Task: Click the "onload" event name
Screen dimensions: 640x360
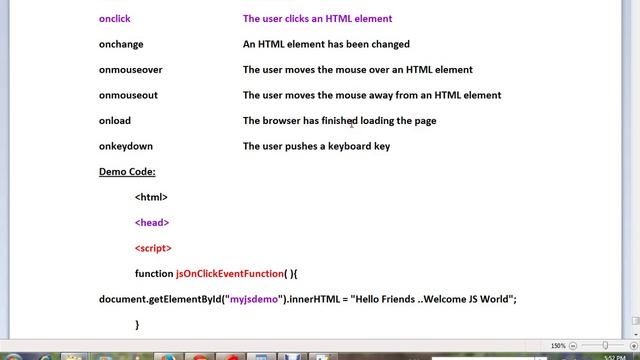Action: pyautogui.click(x=115, y=121)
